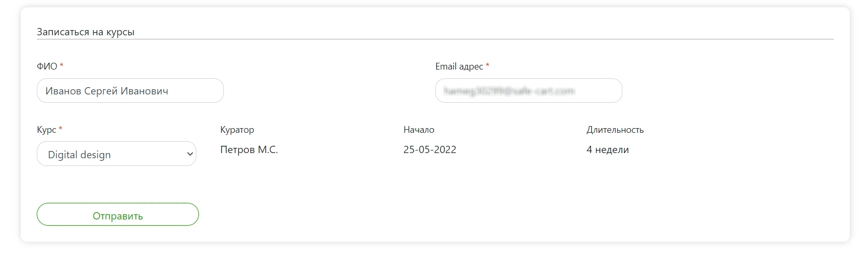Click the red asterisk beside Курс
Viewport: 868px width, 262px height.
61,129
